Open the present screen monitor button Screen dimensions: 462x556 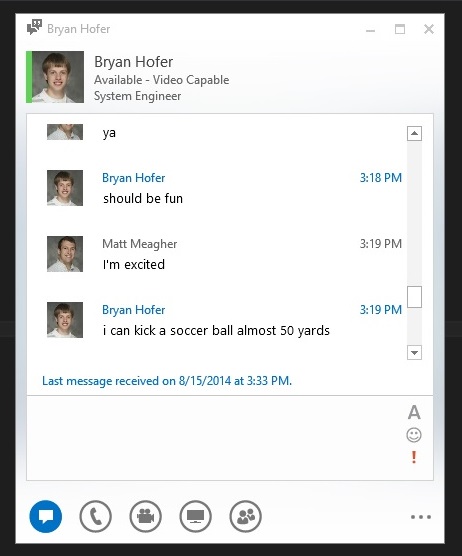pos(195,516)
